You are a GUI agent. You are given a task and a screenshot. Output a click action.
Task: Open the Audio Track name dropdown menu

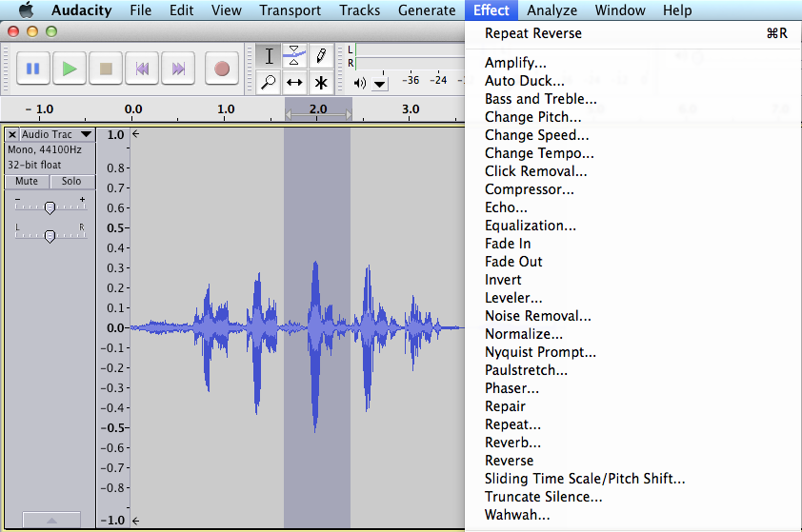click(57, 134)
